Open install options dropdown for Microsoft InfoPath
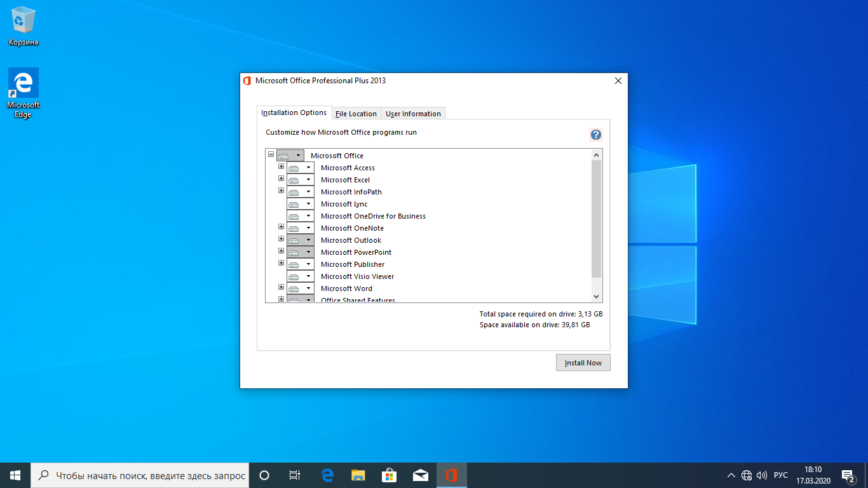Viewport: 868px width, 488px height. coord(301,192)
